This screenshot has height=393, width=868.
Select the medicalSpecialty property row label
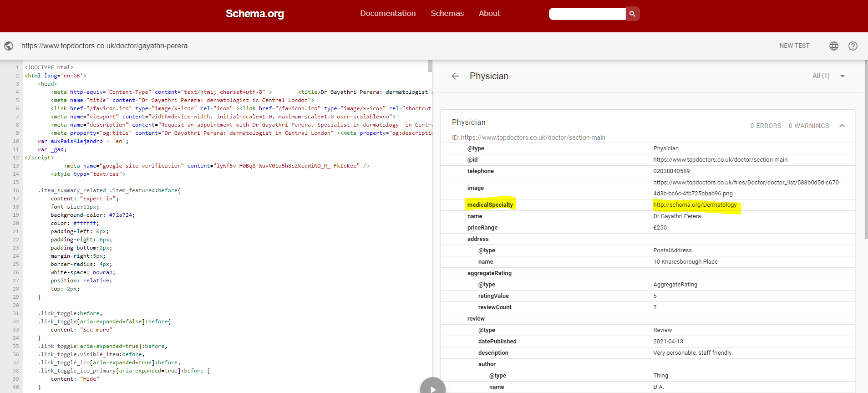coord(490,205)
